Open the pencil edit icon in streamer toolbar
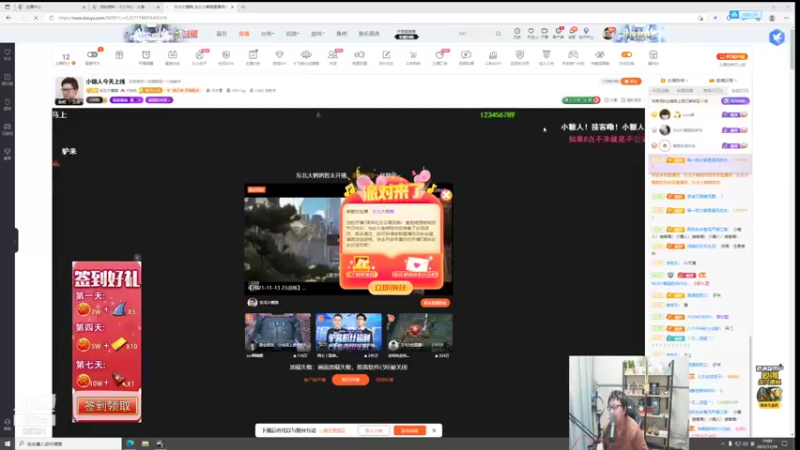The width and height of the screenshot is (800, 450). (386, 55)
